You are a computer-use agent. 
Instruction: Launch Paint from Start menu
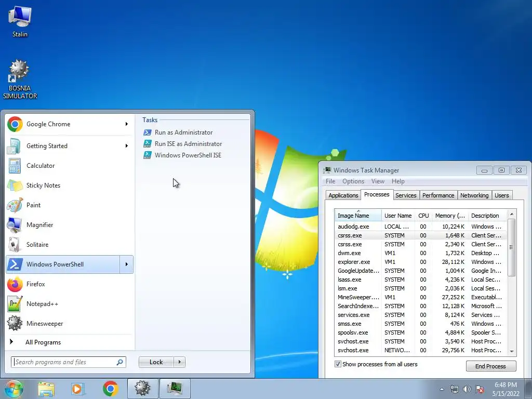pos(70,205)
